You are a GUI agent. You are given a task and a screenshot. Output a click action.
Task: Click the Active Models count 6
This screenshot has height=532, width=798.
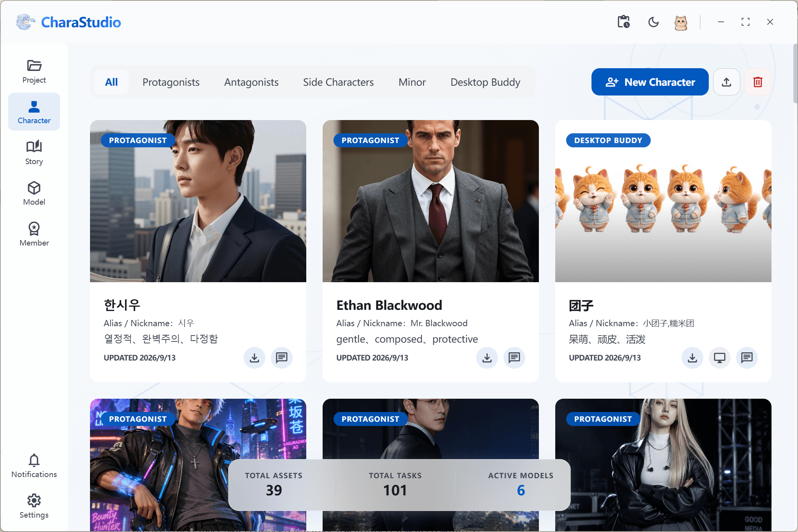point(521,490)
